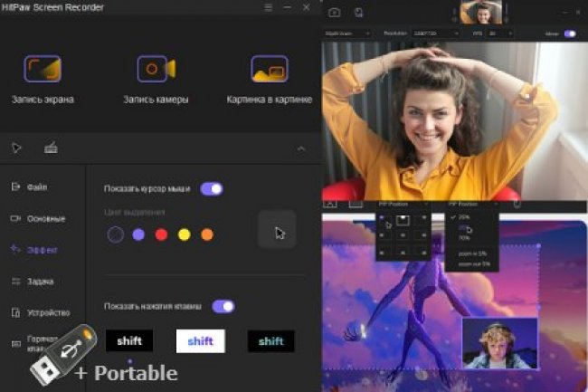Image resolution: width=588 pixels, height=392 pixels.
Task: Select the empty no-highlight color circle
Action: [x=116, y=234]
